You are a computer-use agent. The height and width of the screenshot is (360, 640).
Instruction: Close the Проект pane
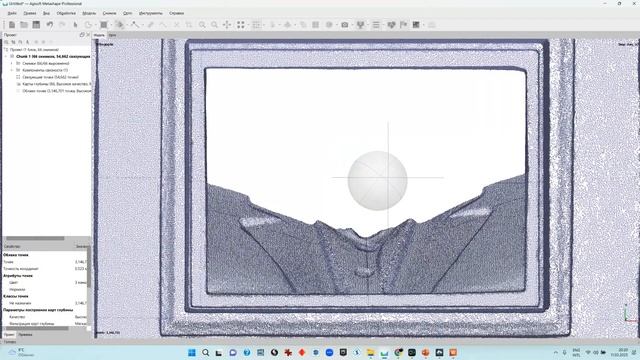[88, 35]
